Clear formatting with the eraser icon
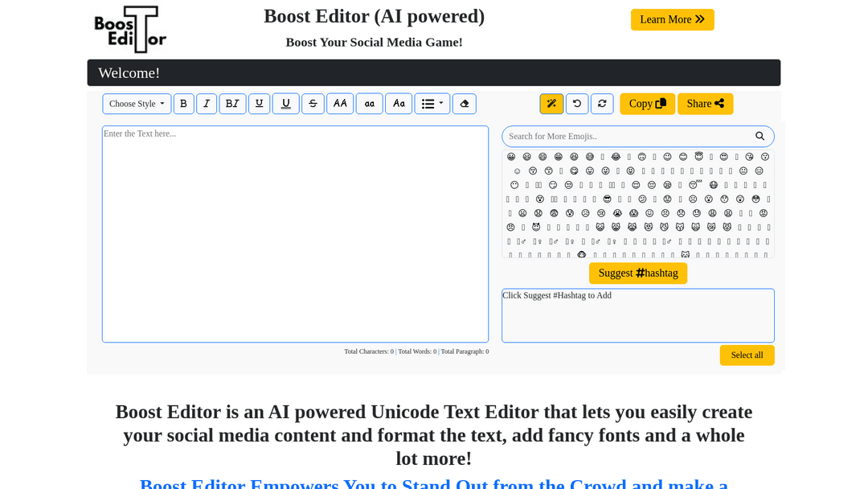The image size is (868, 489). [x=465, y=104]
